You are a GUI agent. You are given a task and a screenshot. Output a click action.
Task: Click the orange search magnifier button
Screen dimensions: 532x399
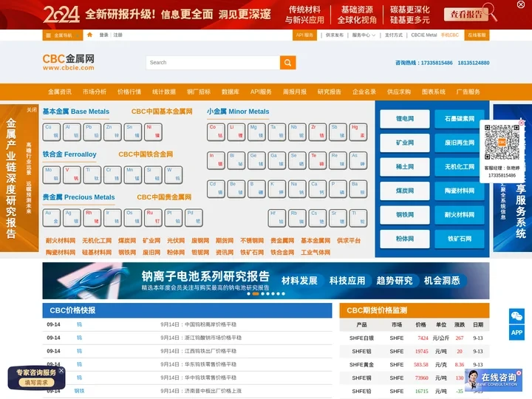287,62
